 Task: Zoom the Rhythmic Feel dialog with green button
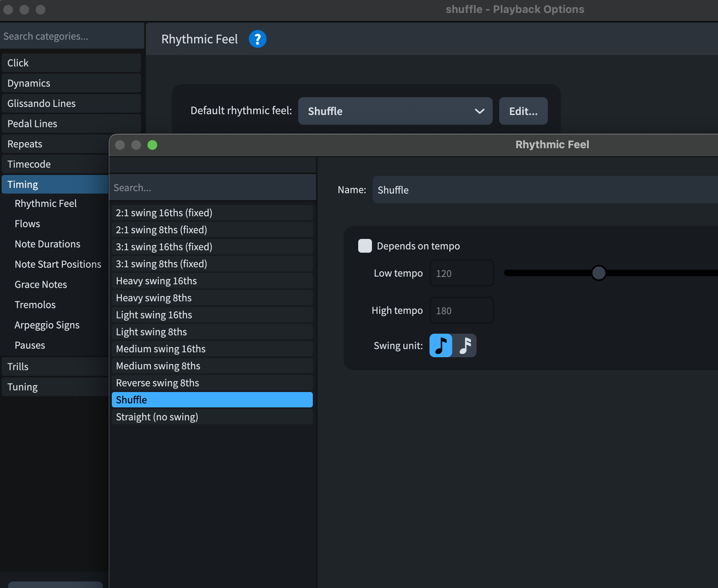[152, 145]
